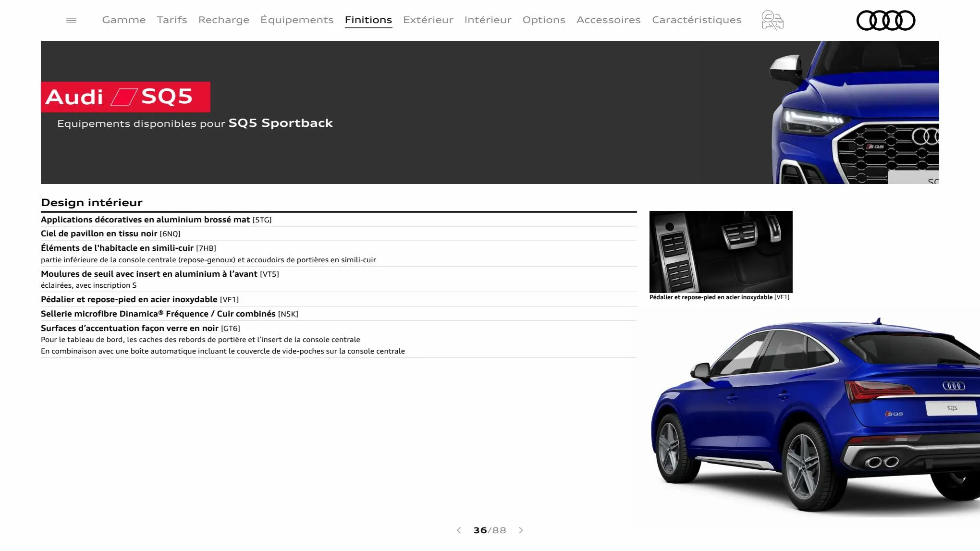
Task: Open the Audi advisor contact icon
Action: 772,20
